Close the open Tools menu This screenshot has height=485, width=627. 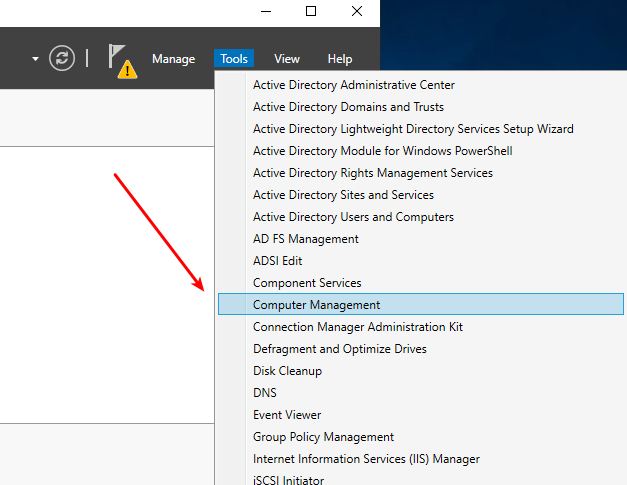click(x=234, y=59)
